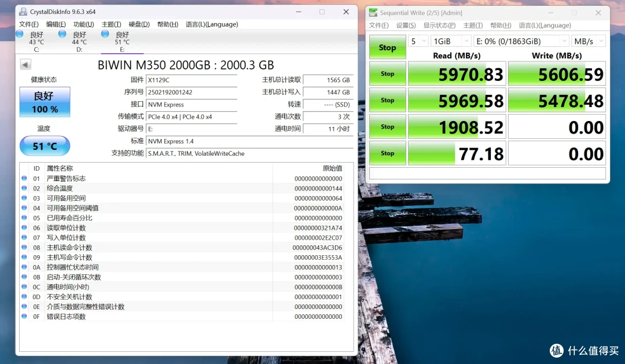Click the 通电时间 value 11 小时
The height and width of the screenshot is (364, 625).
pos(328,129)
